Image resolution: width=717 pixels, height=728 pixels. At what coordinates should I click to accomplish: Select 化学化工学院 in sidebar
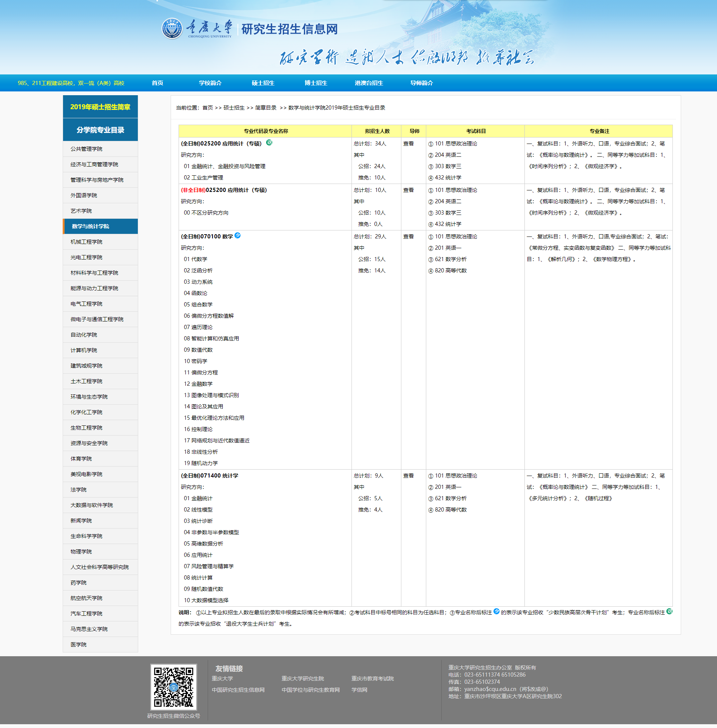pyautogui.click(x=100, y=412)
